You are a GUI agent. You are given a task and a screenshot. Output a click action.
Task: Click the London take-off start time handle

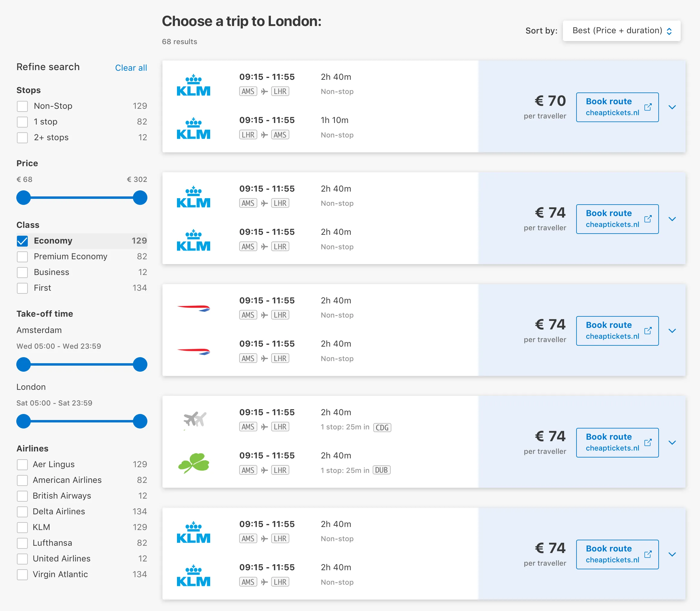coord(24,422)
